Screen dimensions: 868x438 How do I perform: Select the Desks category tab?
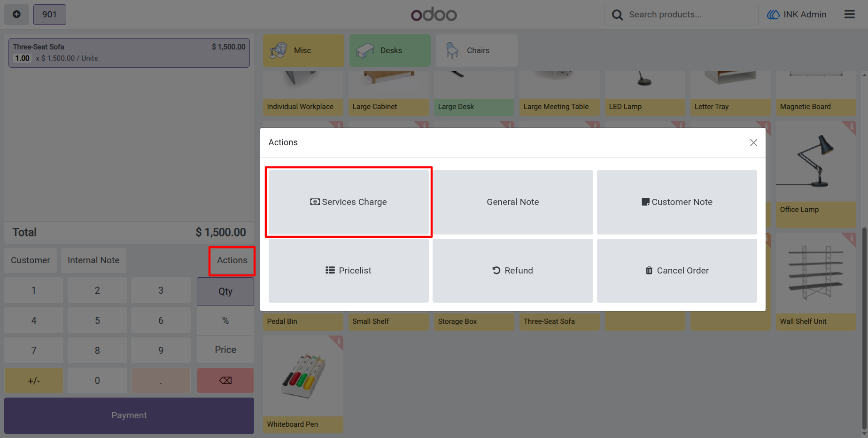pos(390,50)
